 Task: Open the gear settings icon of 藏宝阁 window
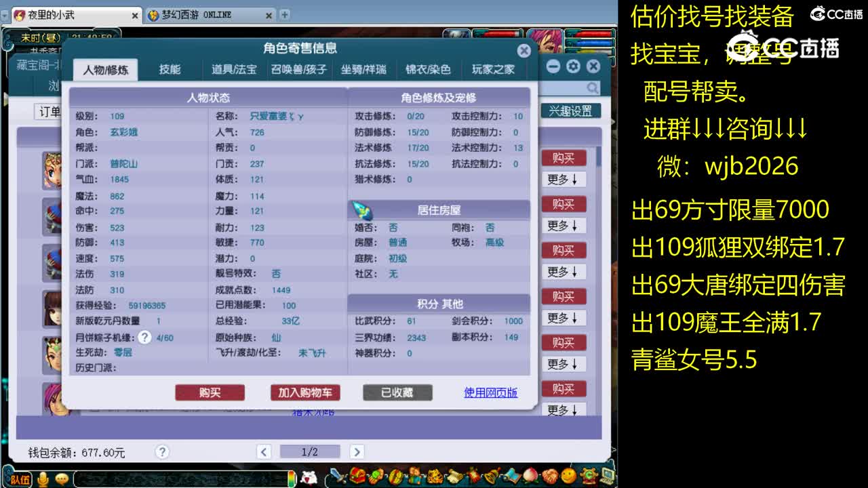coord(574,66)
